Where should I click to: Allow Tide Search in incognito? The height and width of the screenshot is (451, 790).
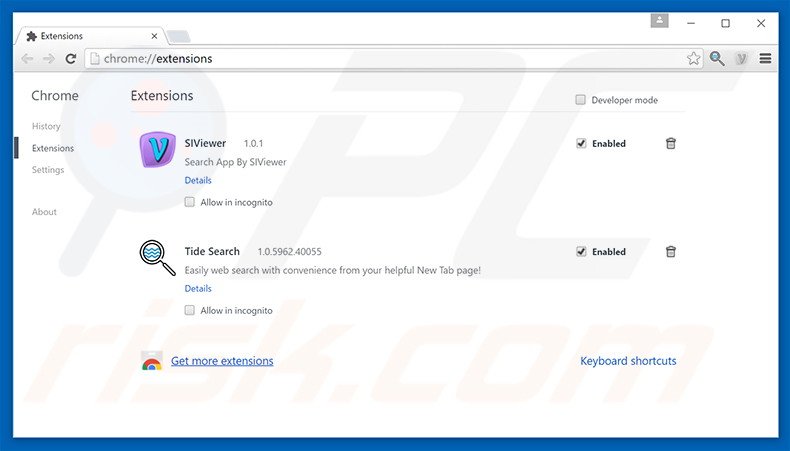[189, 310]
